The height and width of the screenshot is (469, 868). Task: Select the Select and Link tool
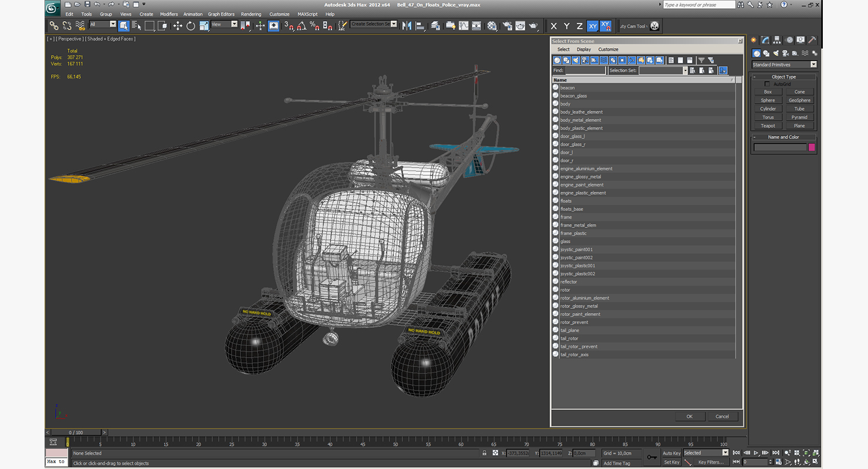coord(53,26)
